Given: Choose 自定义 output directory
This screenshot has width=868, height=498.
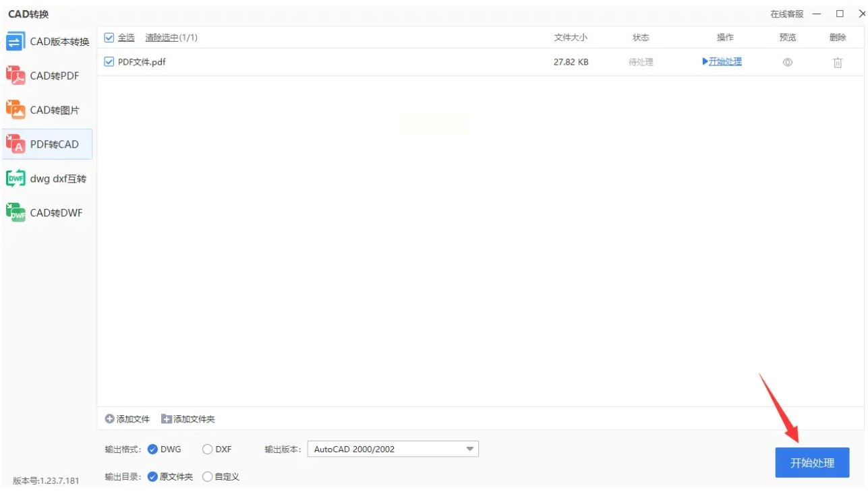Looking at the screenshot, I should 208,476.
